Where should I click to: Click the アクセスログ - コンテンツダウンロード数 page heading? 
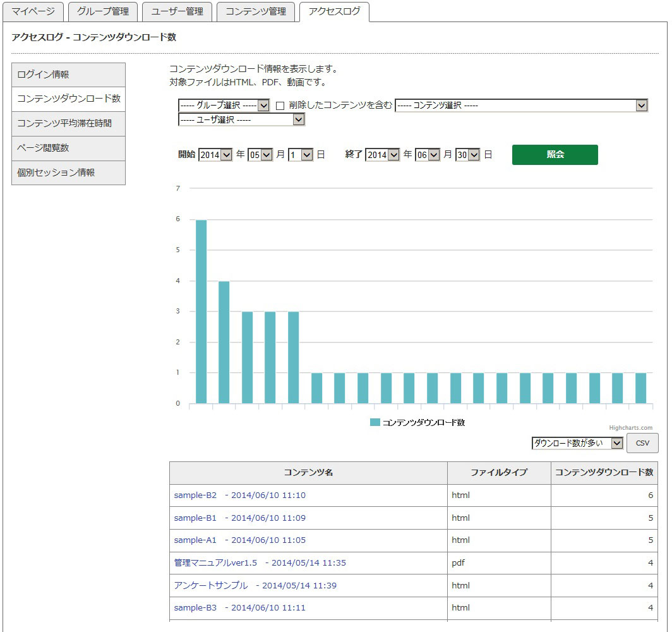coord(94,37)
